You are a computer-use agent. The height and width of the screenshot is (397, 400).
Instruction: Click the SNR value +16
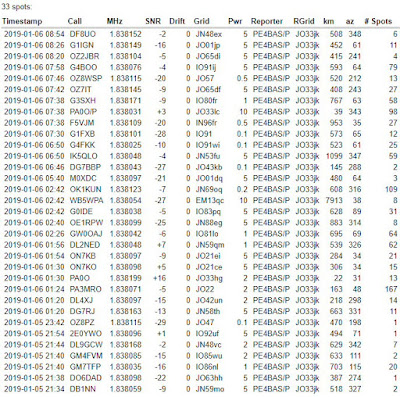(x=159, y=278)
